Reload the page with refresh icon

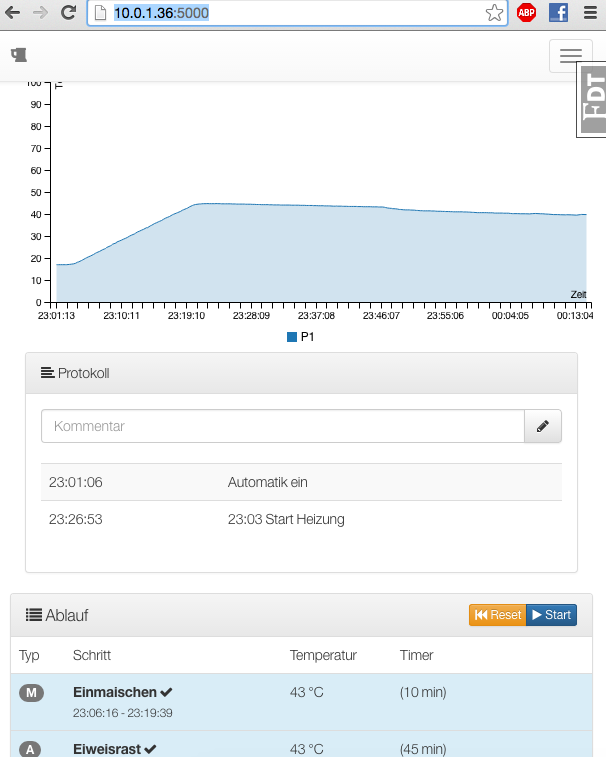[69, 13]
